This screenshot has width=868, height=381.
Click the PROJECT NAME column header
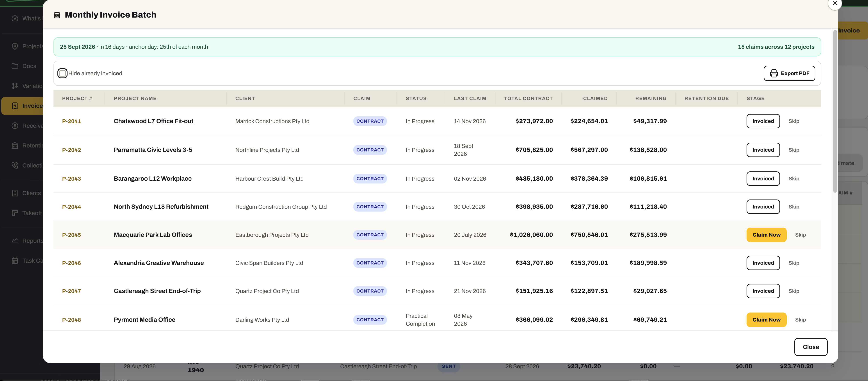click(135, 99)
